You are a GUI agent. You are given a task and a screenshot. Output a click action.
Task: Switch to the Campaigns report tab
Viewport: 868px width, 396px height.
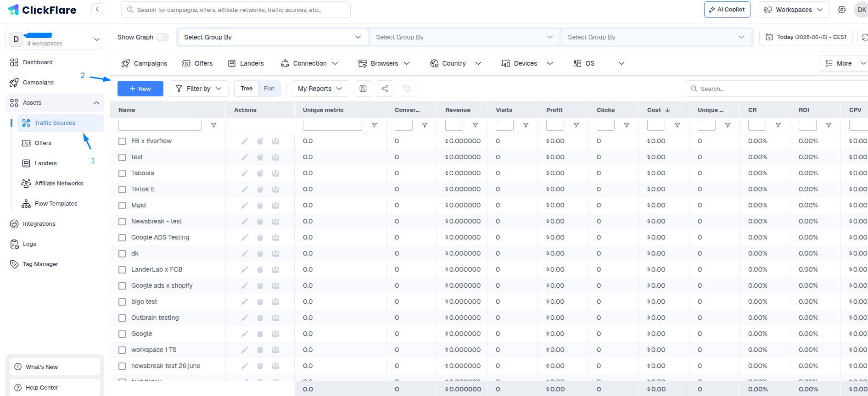pos(144,63)
